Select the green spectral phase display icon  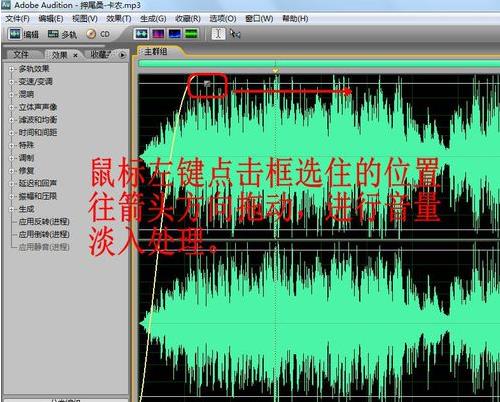pos(191,34)
